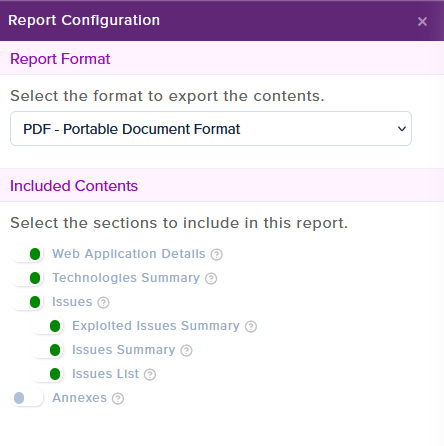Click the dropdown chevron arrow
The height and width of the screenshot is (446, 444).
[402, 129]
